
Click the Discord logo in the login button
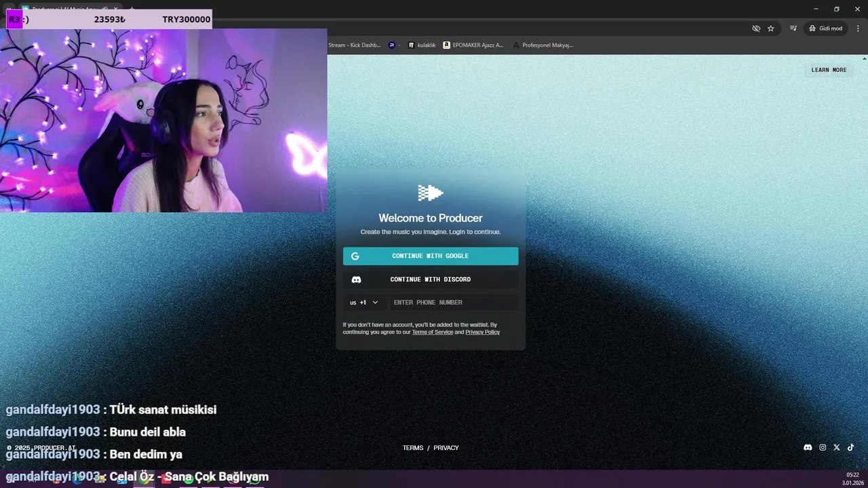pyautogui.click(x=356, y=279)
